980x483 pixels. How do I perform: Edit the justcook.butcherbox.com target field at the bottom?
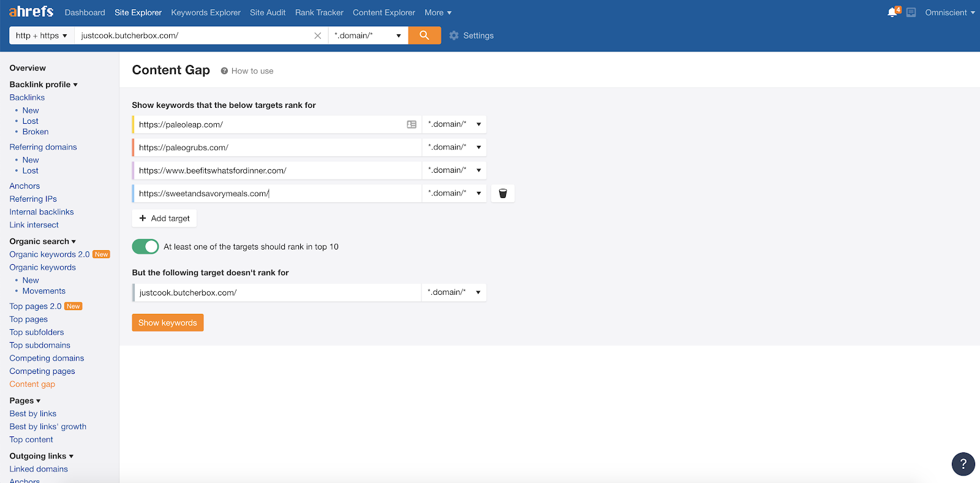[277, 292]
